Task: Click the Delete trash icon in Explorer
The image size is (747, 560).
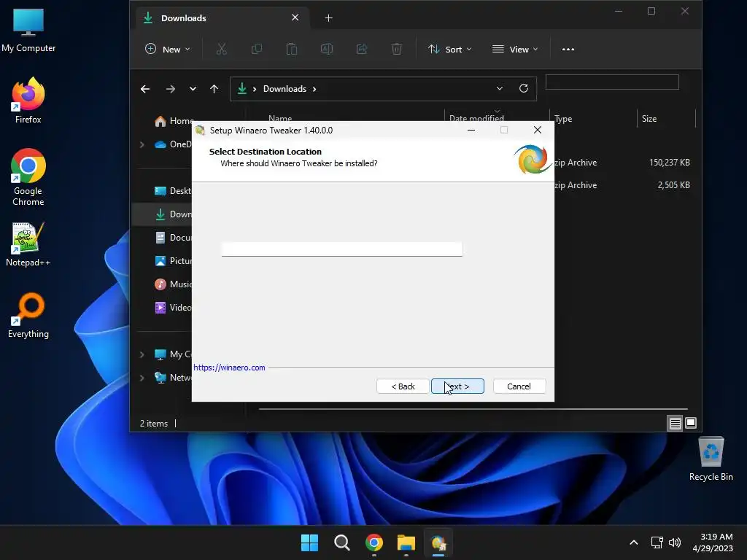Action: coord(396,49)
